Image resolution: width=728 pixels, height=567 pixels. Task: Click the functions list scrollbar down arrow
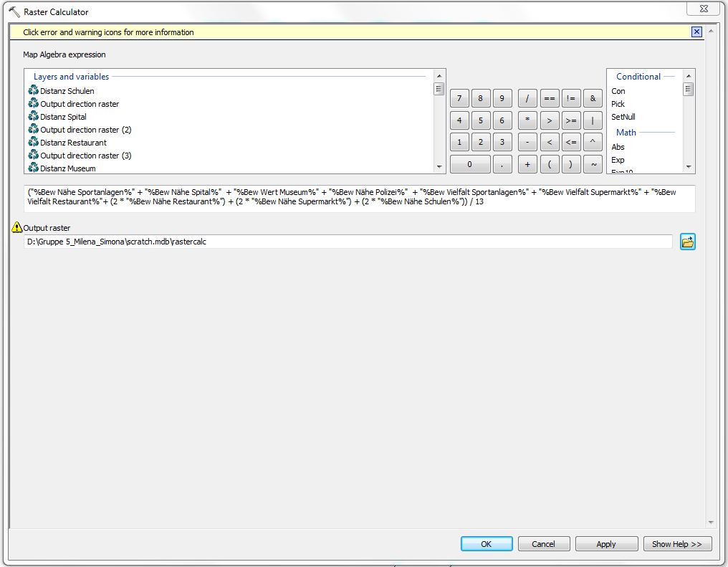(687, 166)
